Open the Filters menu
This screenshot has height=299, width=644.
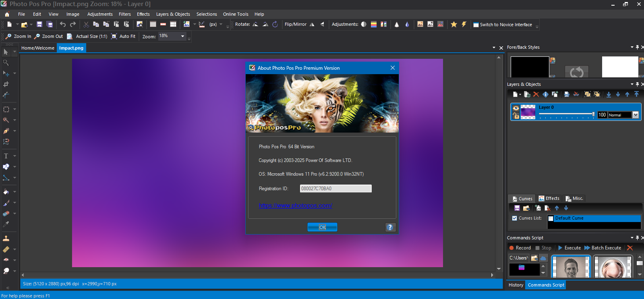[x=124, y=14]
